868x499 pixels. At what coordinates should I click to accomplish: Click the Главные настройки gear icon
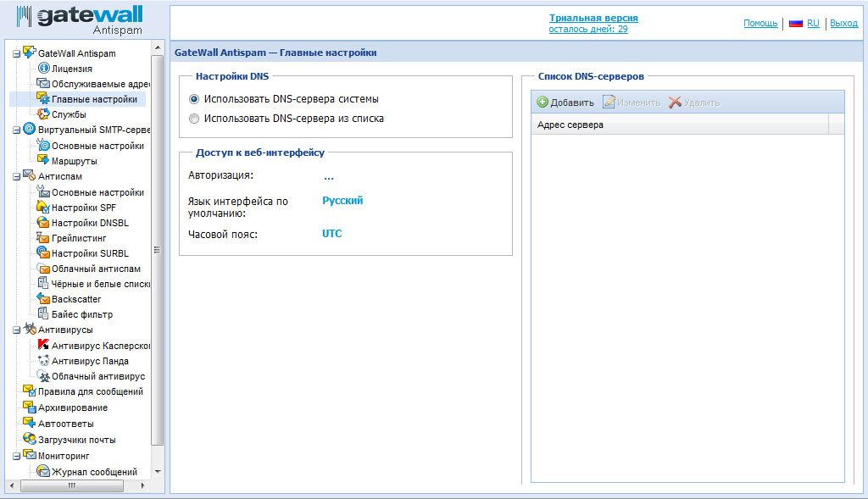point(43,98)
